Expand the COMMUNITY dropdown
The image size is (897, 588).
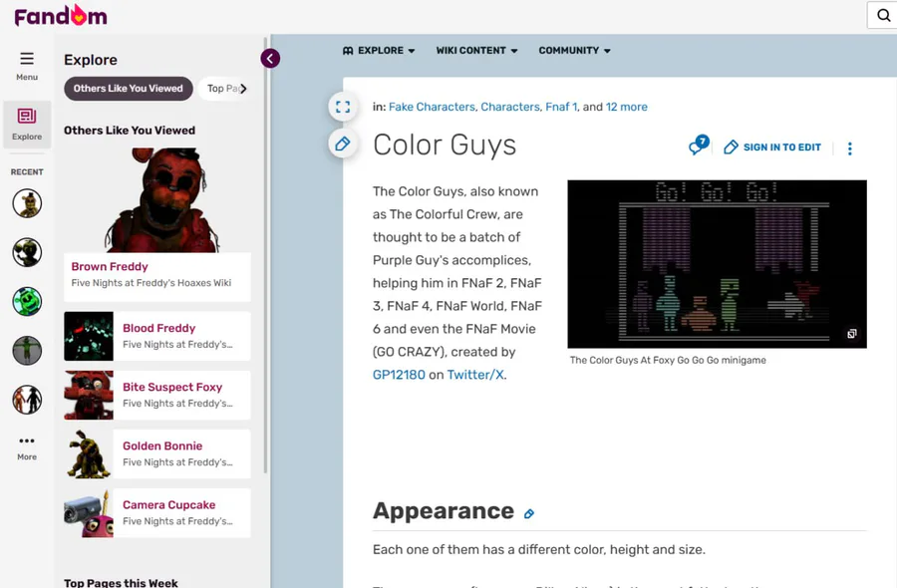(x=574, y=51)
